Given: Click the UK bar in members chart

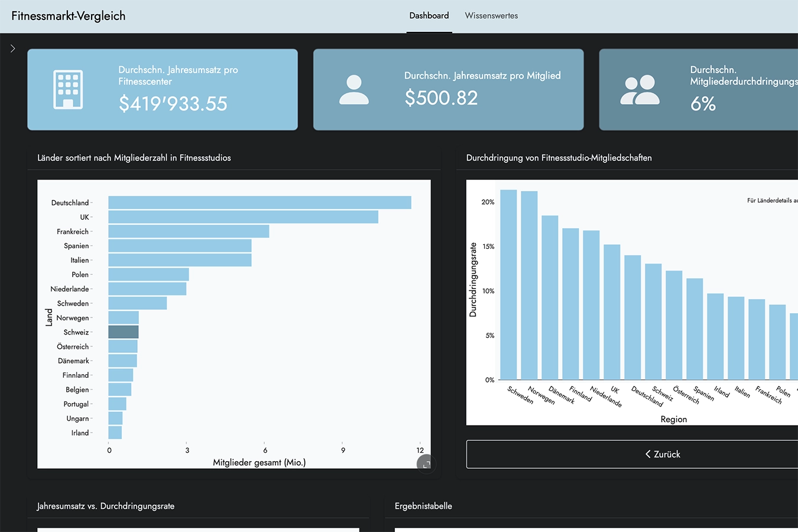Looking at the screenshot, I should tap(243, 217).
